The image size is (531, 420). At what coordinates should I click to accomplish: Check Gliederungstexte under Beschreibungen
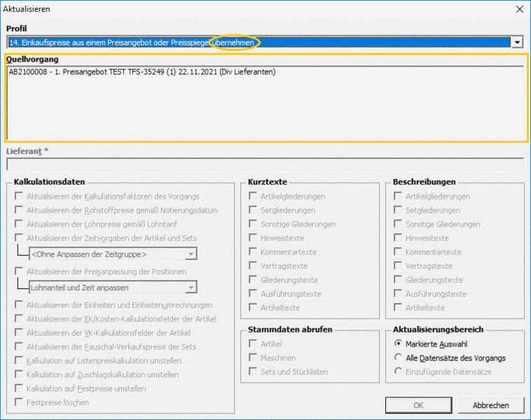coord(398,279)
